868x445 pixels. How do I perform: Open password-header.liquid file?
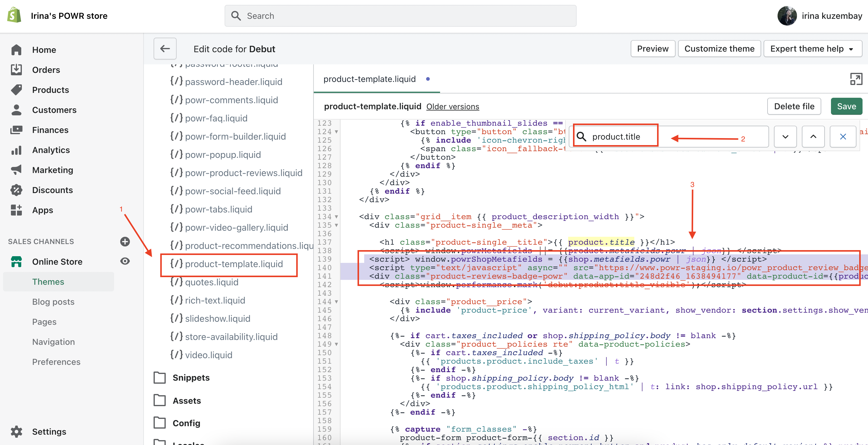[226, 82]
